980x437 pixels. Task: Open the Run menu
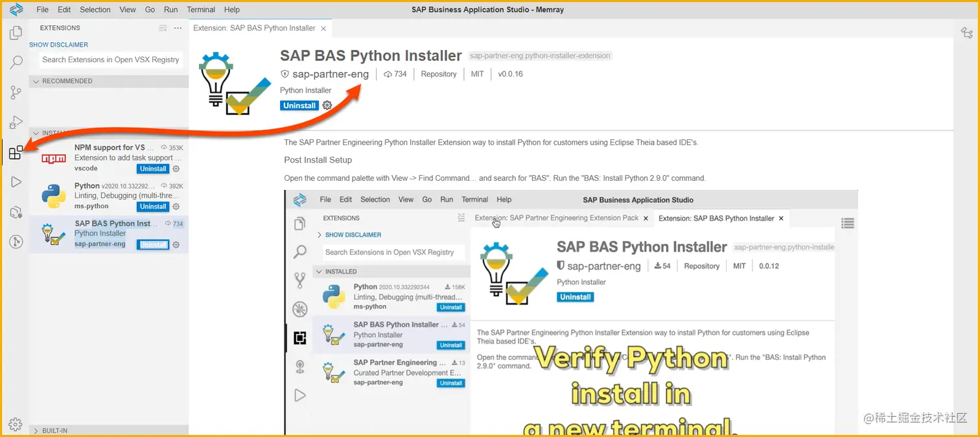point(171,10)
